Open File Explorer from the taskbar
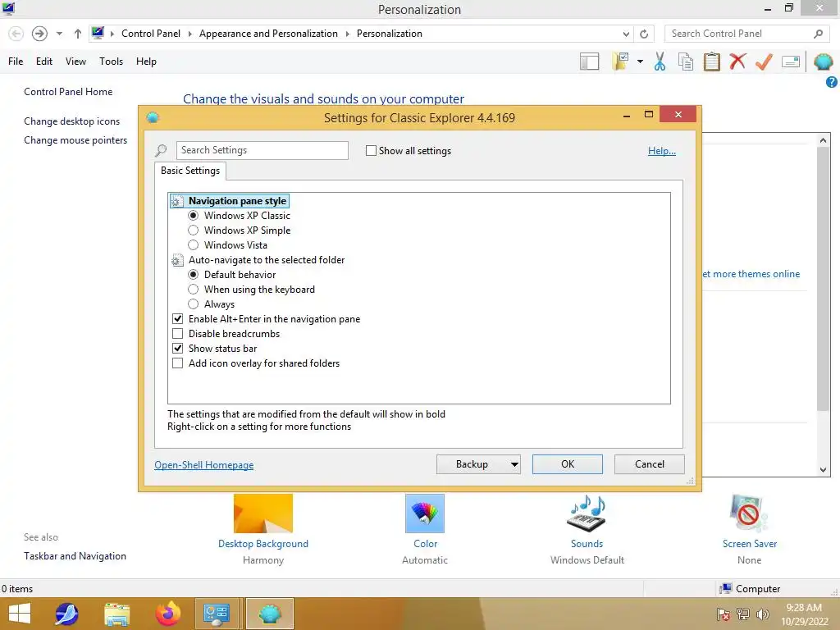The height and width of the screenshot is (630, 840). coord(116,614)
